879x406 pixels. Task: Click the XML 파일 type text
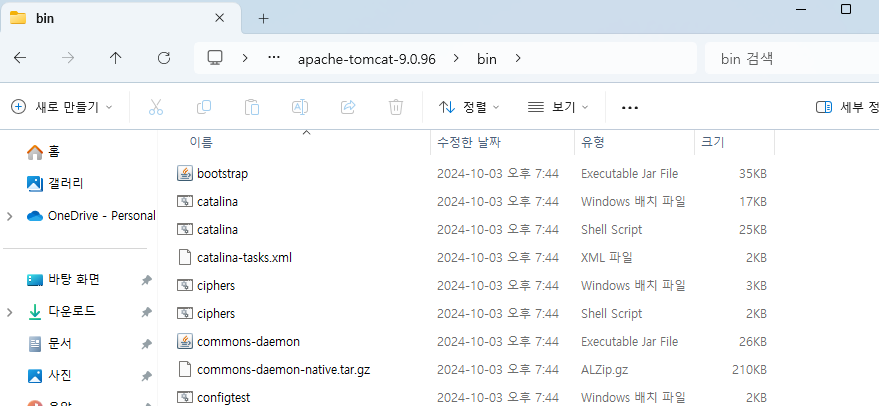607,257
